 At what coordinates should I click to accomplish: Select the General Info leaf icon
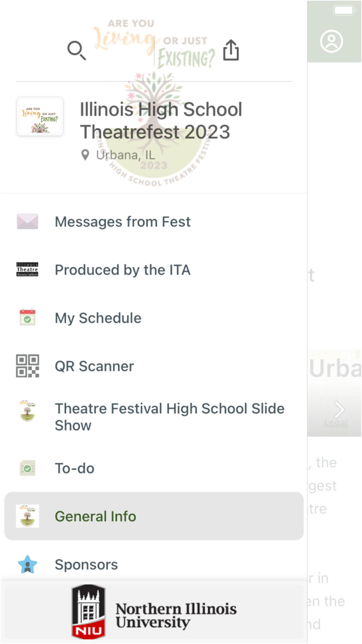[27, 516]
